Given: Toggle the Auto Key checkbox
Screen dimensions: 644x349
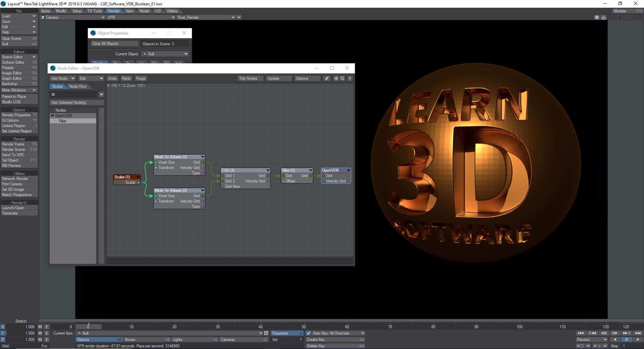Looking at the screenshot, I should point(308,333).
